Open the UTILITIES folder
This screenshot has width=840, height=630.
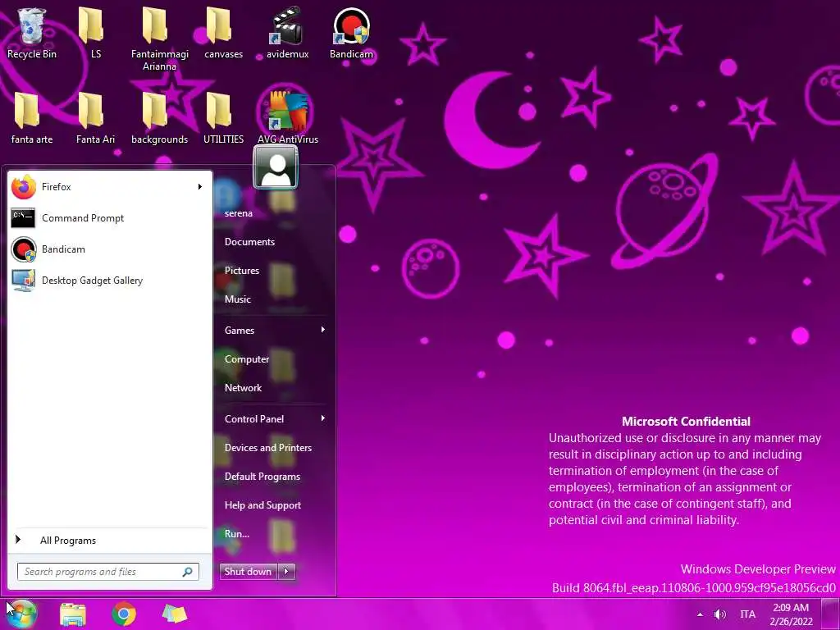[x=223, y=118]
